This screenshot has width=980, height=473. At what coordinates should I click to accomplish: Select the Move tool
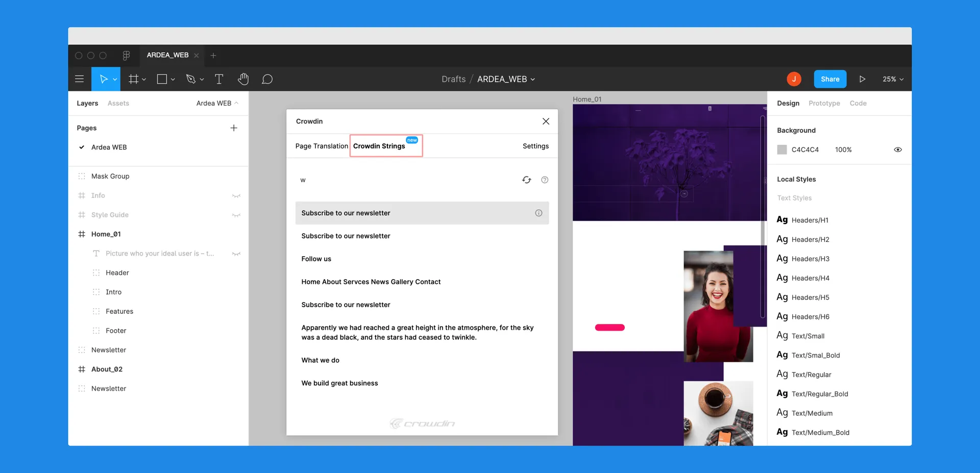click(x=104, y=79)
